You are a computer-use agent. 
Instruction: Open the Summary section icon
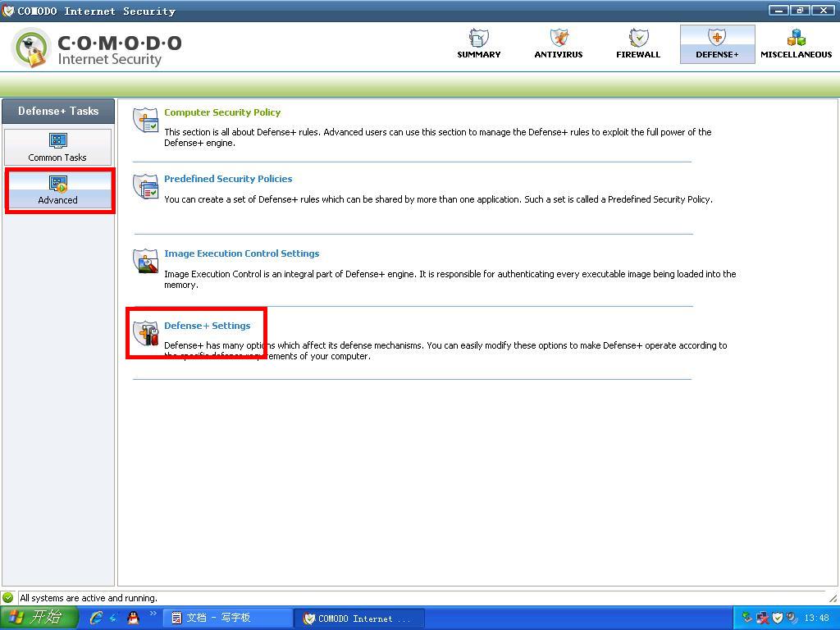[x=478, y=38]
